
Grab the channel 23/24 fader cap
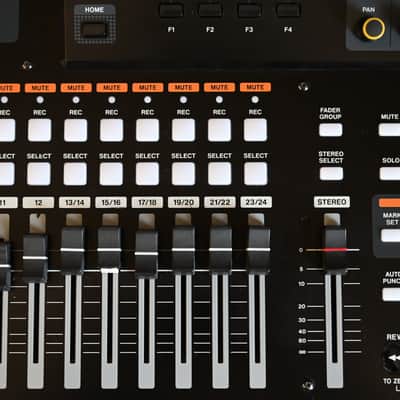point(258,250)
